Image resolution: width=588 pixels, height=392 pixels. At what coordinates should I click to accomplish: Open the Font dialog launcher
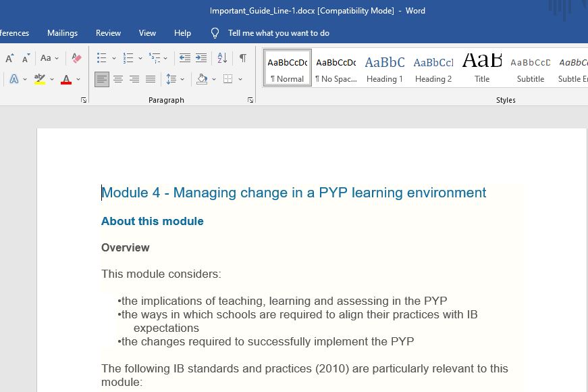pos(84,100)
